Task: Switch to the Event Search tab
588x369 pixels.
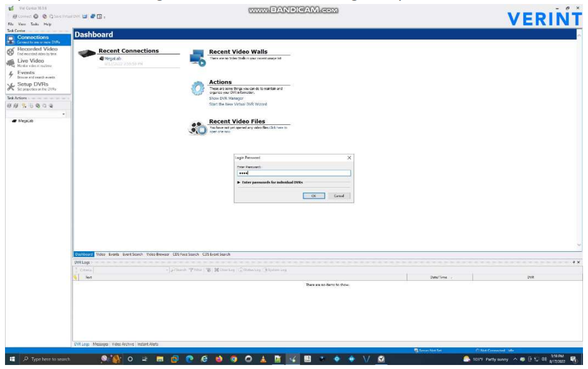Action: click(x=133, y=254)
